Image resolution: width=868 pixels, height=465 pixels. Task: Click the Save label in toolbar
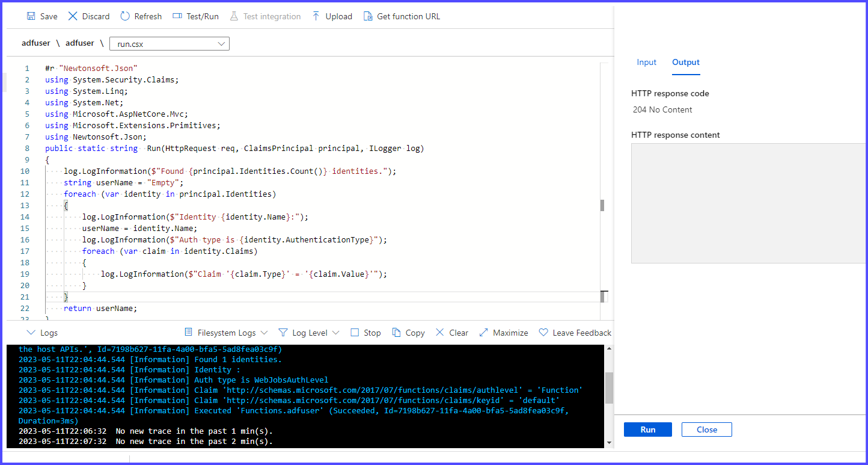tap(49, 16)
